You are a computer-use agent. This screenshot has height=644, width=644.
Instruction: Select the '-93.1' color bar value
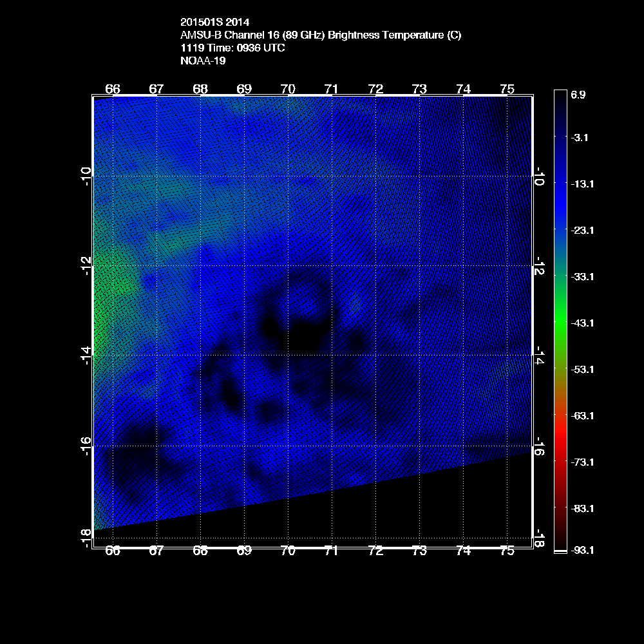582,551
